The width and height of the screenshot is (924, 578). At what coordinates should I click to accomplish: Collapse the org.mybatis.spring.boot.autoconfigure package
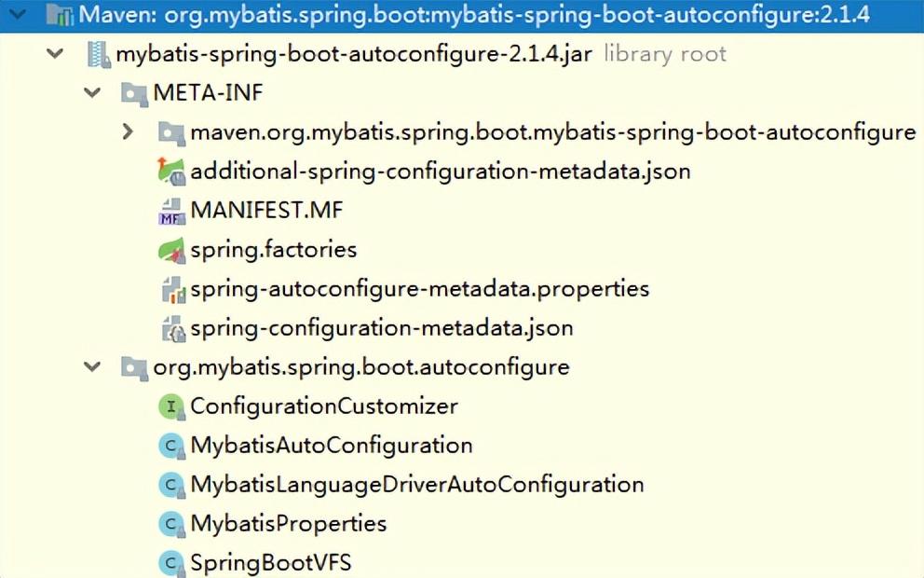click(92, 367)
